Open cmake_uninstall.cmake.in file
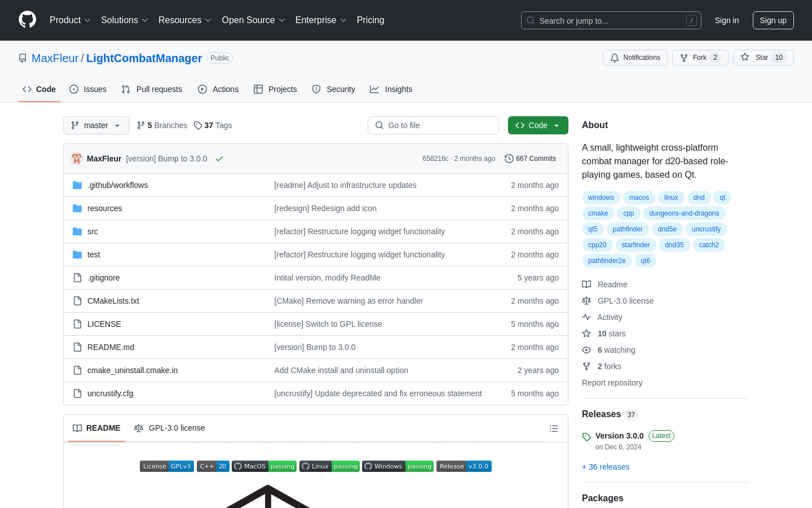The height and width of the screenshot is (508, 812). (x=133, y=370)
